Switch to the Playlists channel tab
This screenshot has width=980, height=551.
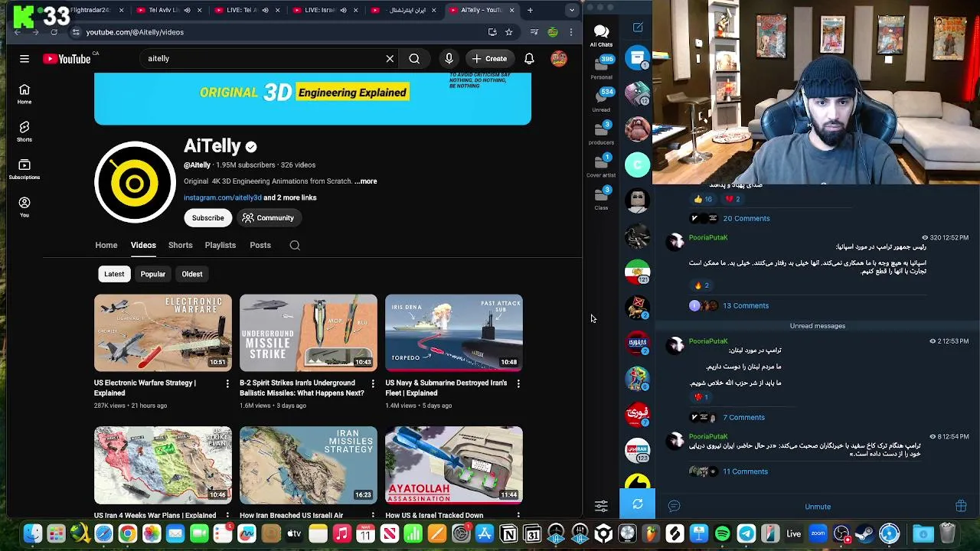click(220, 246)
